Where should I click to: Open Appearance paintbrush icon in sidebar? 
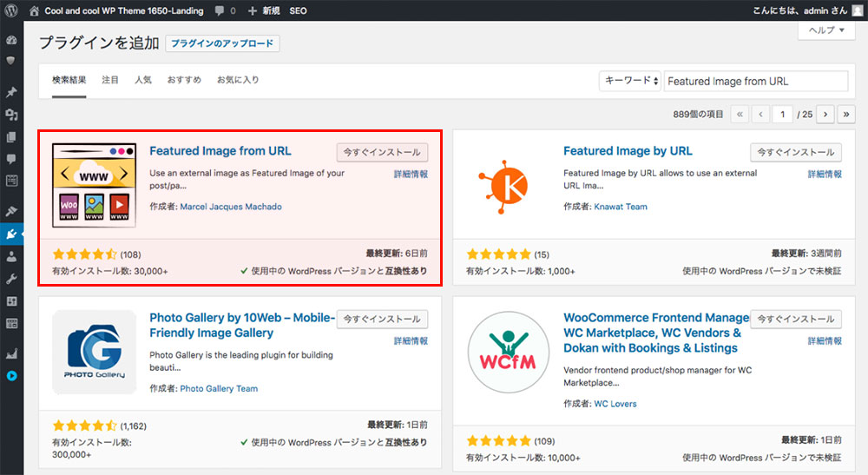click(x=11, y=211)
